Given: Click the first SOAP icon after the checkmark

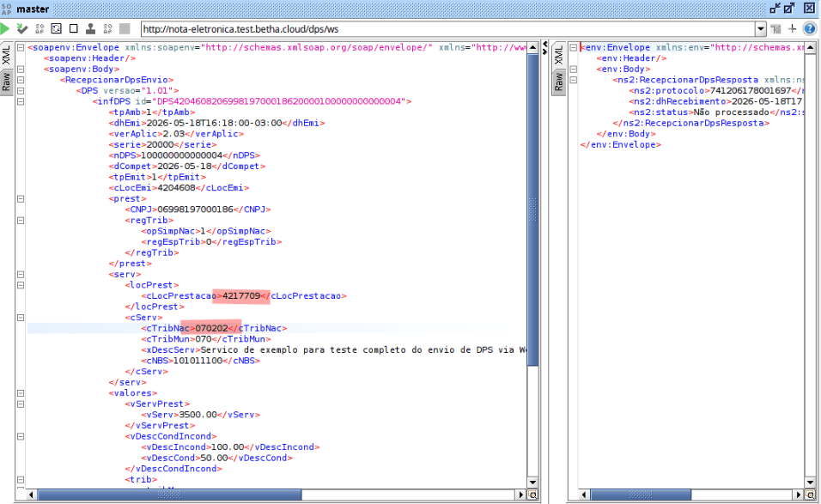Looking at the screenshot, I should [x=40, y=29].
